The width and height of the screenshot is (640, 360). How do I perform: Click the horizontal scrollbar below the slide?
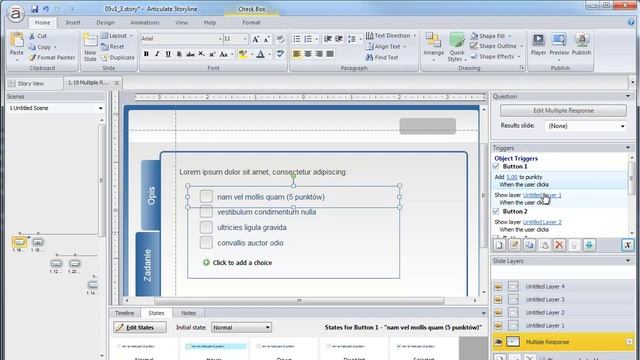300,301
